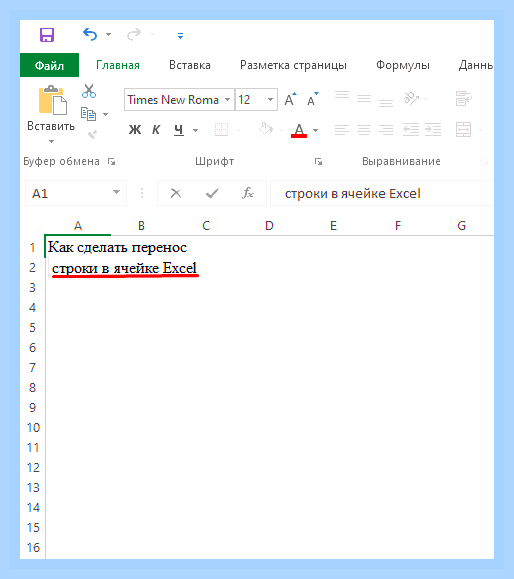This screenshot has width=514, height=579.
Task: Cut selection with the scissors icon
Action: pyautogui.click(x=89, y=91)
